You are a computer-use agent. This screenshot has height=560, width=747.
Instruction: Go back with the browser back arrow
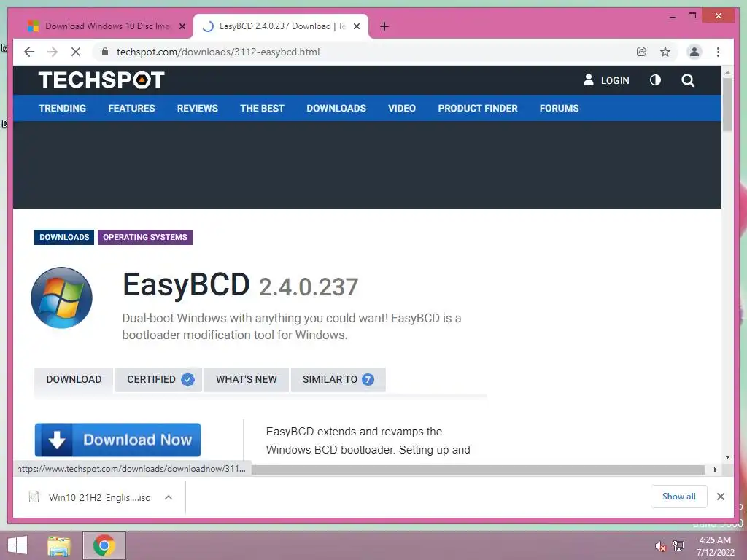point(29,52)
